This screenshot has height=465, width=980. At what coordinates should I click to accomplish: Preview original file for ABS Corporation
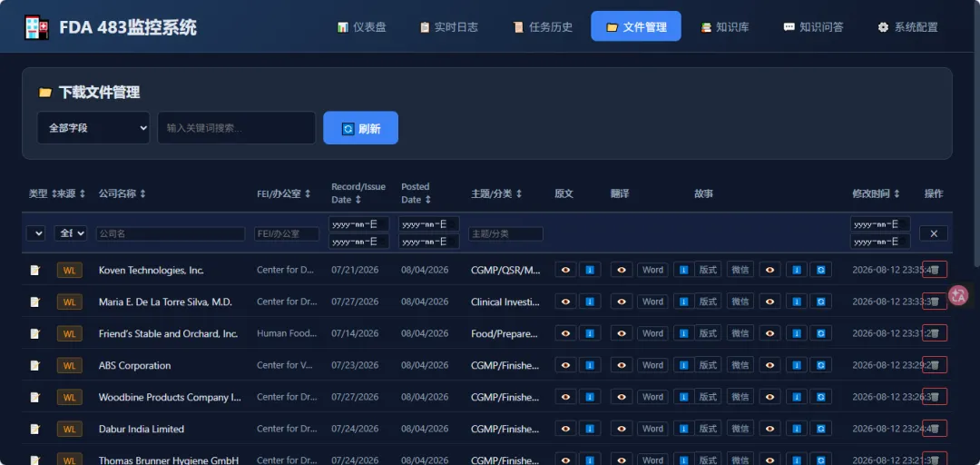point(565,365)
